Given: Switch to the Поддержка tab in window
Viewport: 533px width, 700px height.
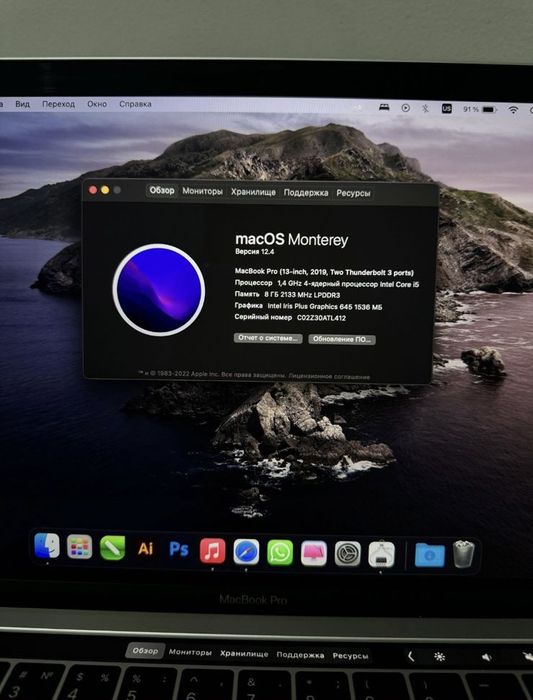Looking at the screenshot, I should tap(306, 193).
